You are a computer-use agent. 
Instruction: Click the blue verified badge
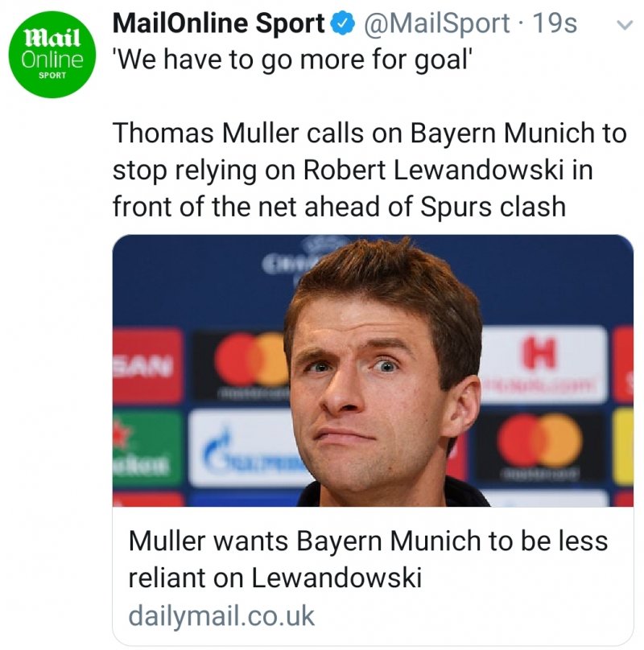[x=344, y=25]
